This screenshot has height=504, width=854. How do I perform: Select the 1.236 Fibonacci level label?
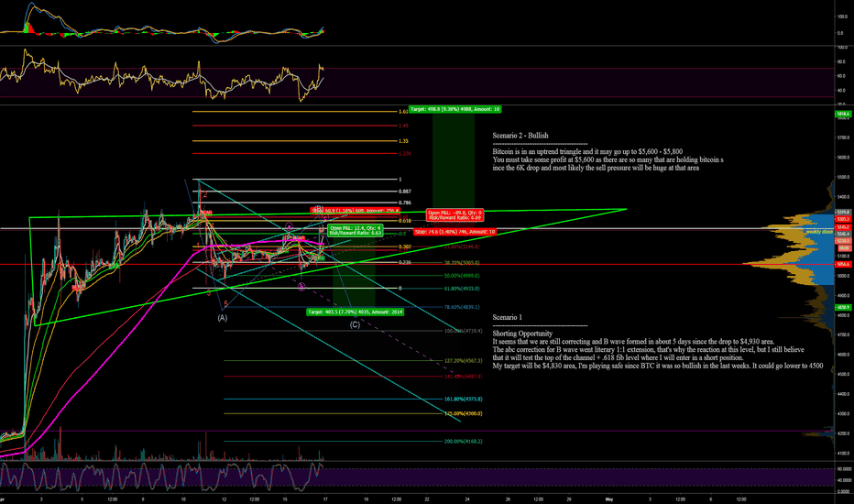point(405,154)
